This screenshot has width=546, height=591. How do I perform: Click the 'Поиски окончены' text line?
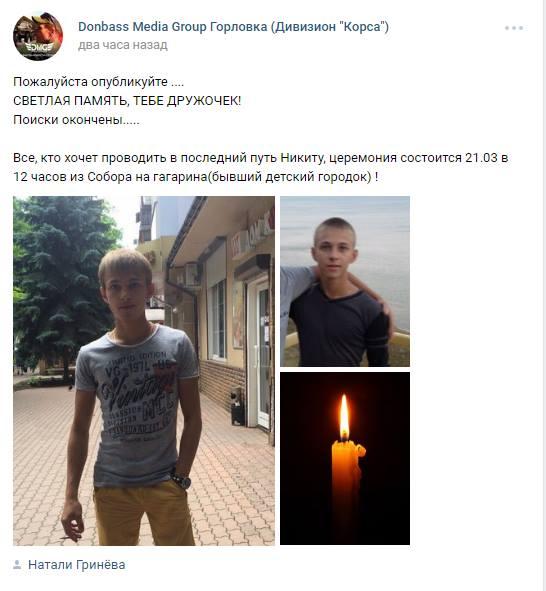click(x=76, y=120)
